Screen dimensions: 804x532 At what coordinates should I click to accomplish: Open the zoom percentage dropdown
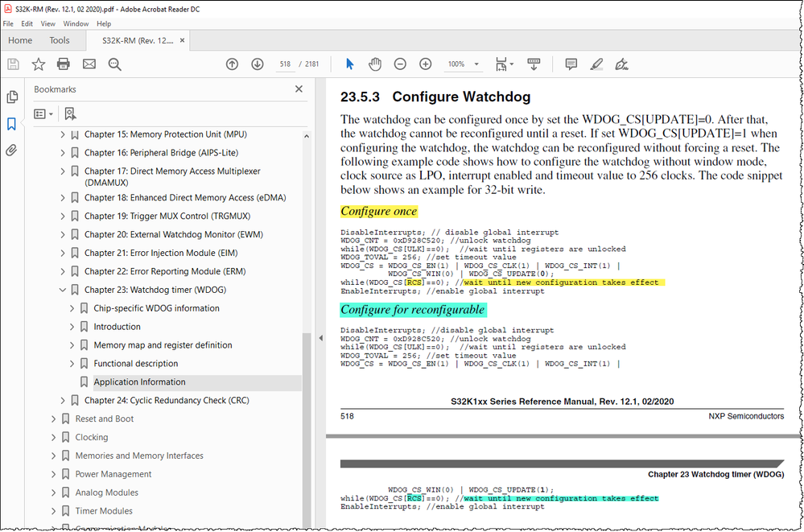[475, 64]
